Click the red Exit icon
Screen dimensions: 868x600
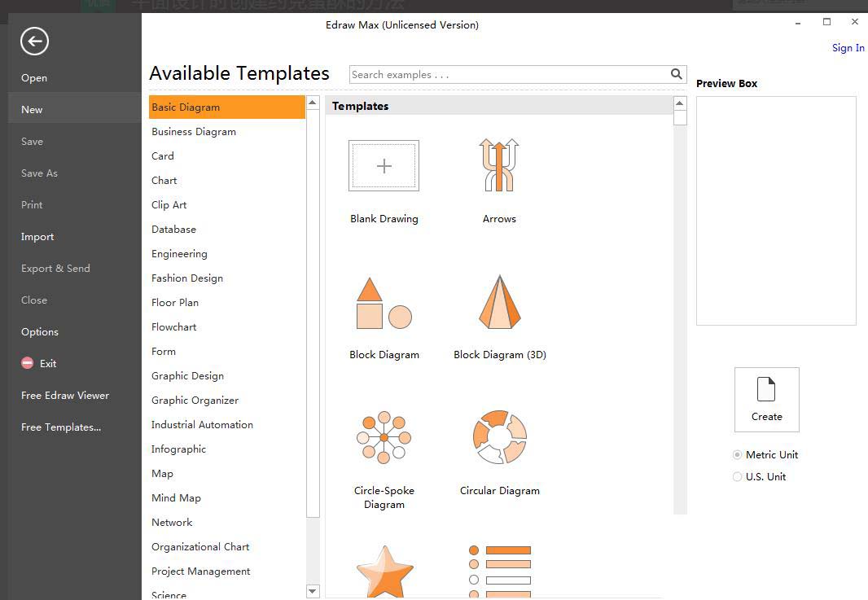point(27,363)
